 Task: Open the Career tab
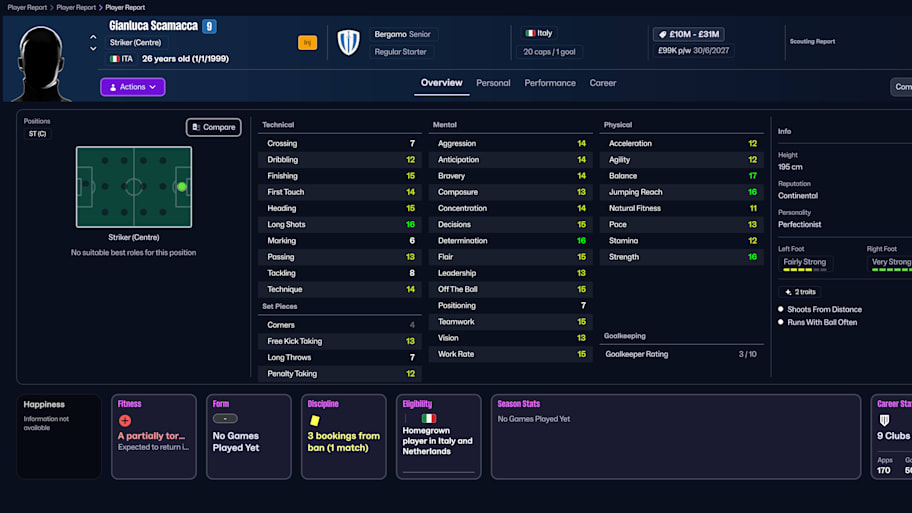click(x=603, y=83)
